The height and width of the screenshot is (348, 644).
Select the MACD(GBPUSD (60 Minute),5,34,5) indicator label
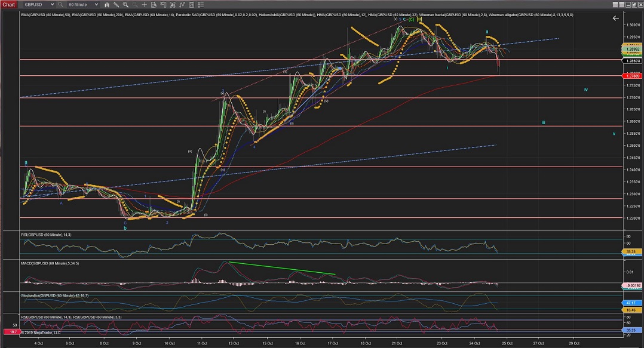pos(50,263)
